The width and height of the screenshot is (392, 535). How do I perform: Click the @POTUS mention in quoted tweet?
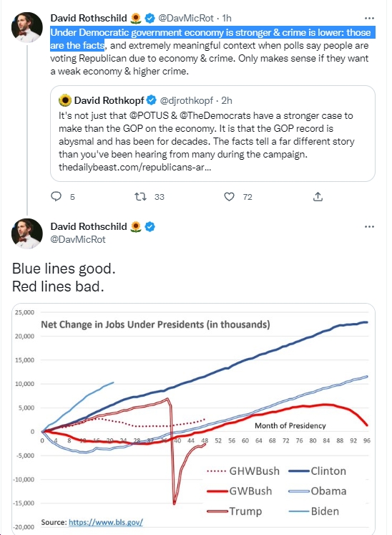[149, 116]
